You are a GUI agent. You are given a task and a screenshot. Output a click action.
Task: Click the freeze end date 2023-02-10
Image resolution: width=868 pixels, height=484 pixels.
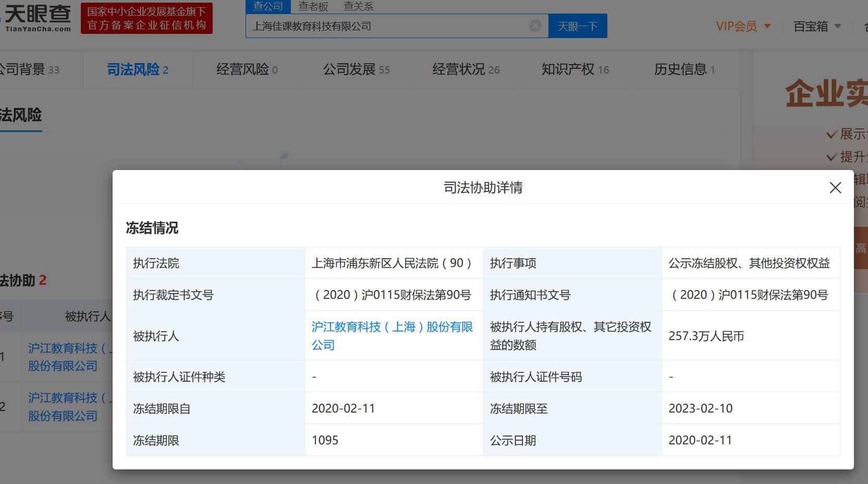click(x=701, y=408)
